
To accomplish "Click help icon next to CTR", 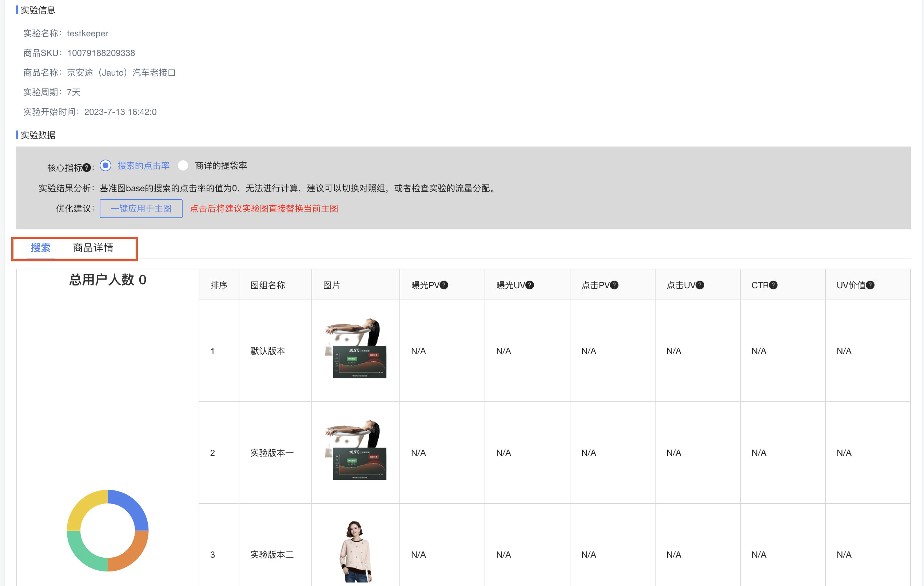I will point(773,285).
